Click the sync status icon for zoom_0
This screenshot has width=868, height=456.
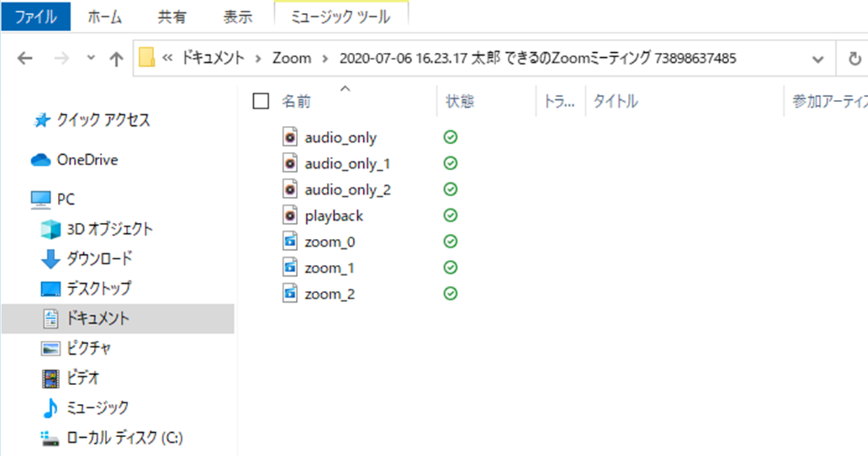tap(451, 242)
